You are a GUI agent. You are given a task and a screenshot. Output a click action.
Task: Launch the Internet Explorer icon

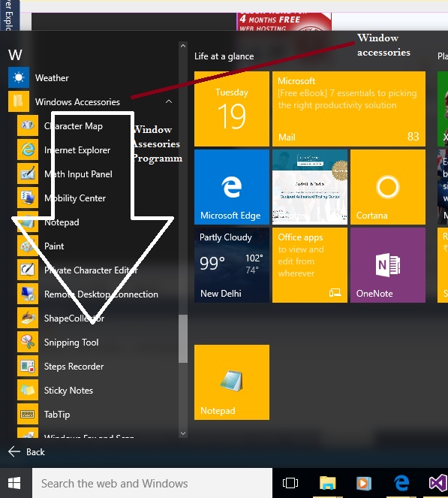pyautogui.click(x=28, y=149)
